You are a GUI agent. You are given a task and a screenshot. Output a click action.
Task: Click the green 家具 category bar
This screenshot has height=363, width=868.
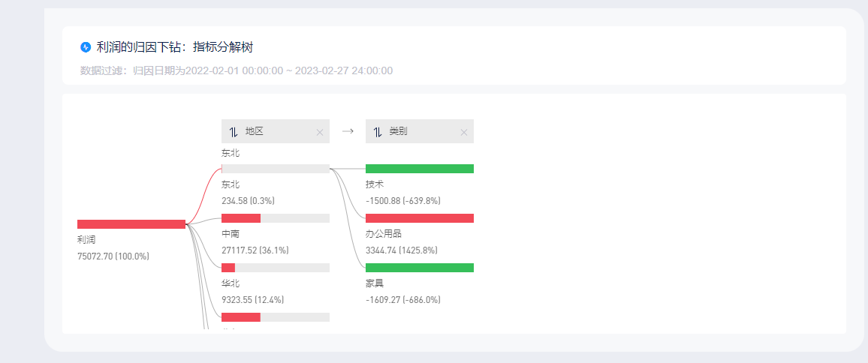pos(420,268)
